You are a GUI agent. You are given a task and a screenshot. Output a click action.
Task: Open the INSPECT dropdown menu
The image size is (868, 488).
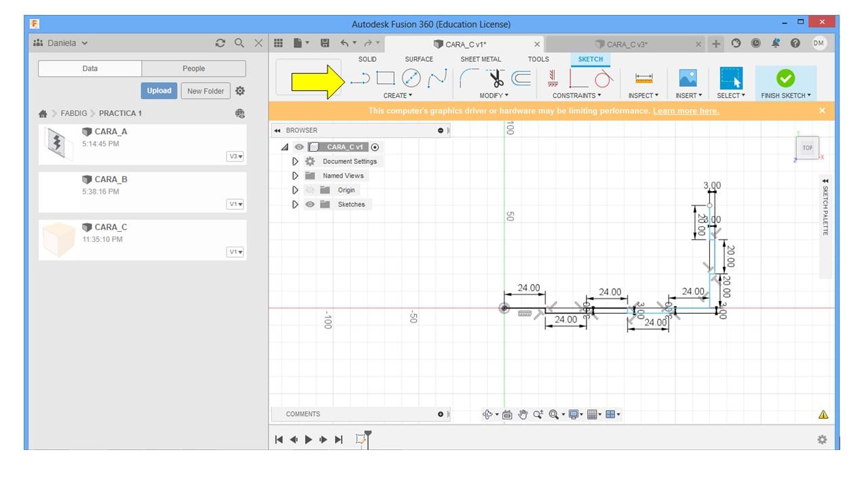tap(644, 96)
